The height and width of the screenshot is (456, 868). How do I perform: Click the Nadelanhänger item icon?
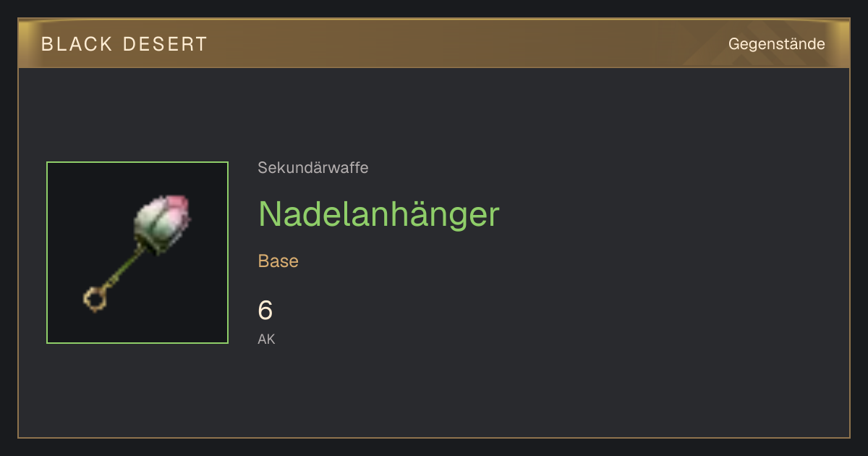click(137, 253)
